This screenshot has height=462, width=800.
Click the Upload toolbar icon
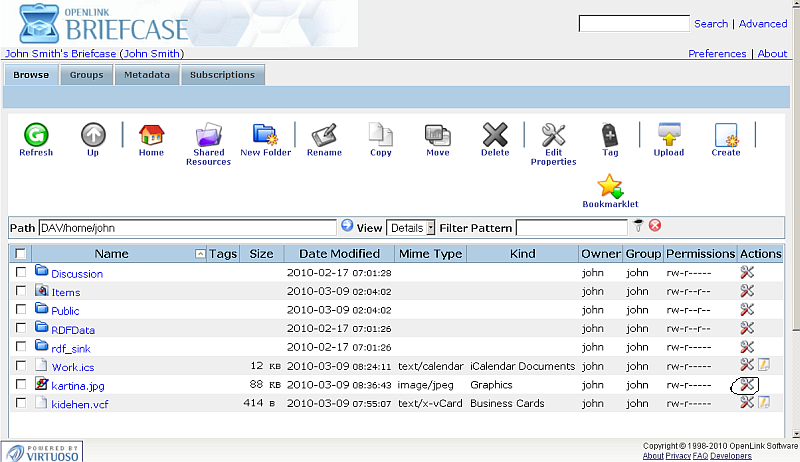coord(669,135)
